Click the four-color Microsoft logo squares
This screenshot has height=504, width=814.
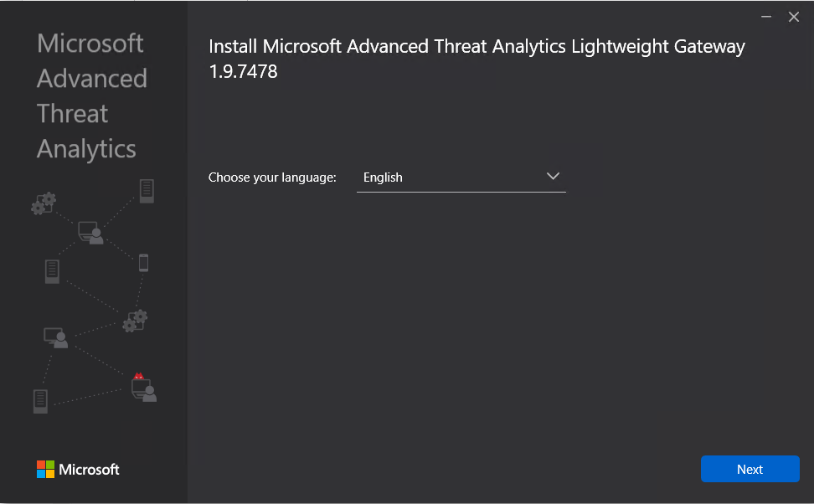[x=45, y=469]
